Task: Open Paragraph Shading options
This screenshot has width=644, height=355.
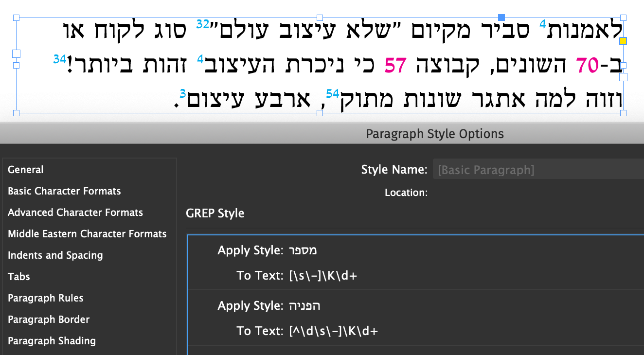Action: pos(52,340)
